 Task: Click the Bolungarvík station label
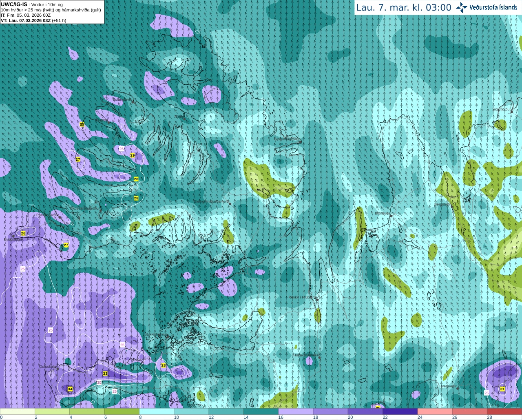pos(122,99)
